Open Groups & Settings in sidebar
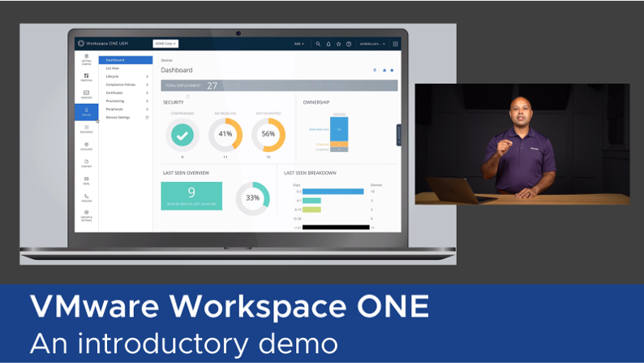644x363 pixels. tap(86, 216)
